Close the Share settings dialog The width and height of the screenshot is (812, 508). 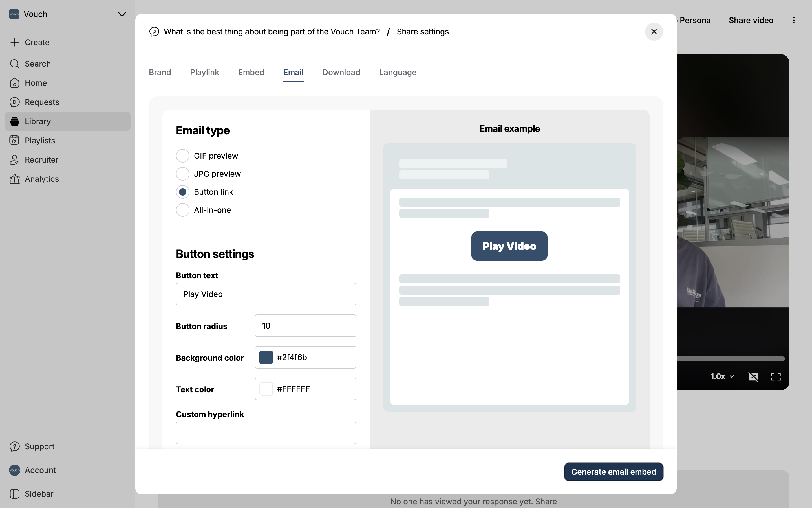point(654,32)
